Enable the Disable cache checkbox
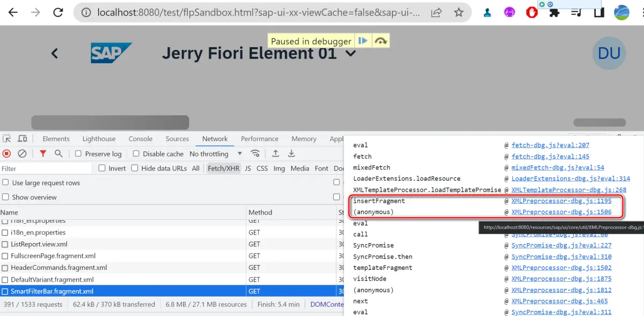This screenshot has height=316, width=644. [136, 154]
